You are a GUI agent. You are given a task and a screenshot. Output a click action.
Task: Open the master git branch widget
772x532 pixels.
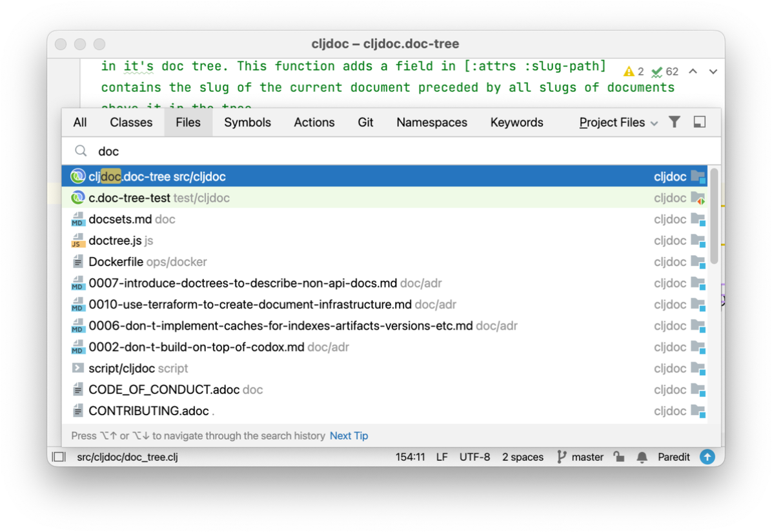[580, 457]
